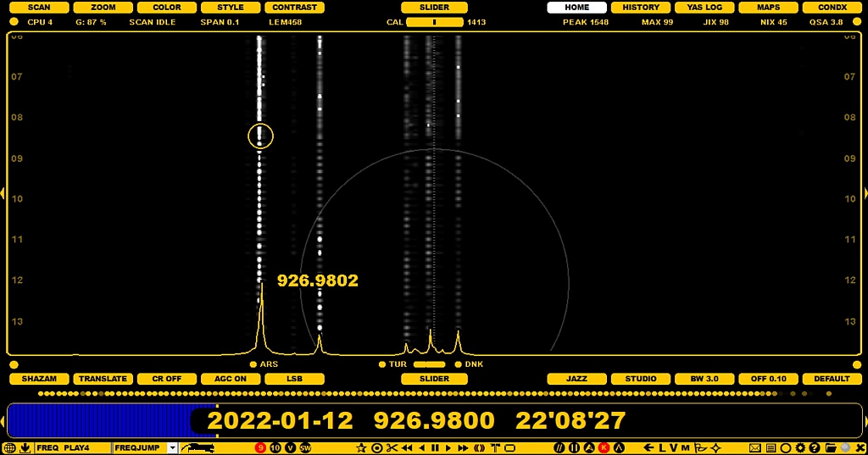This screenshot has width=868, height=455.
Task: Click the right edge expand arrow
Action: point(865,194)
